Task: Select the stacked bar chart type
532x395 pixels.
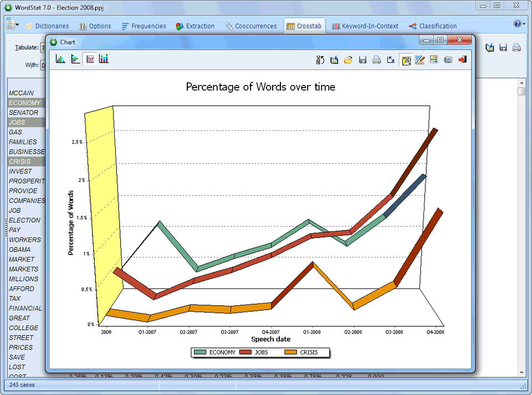Action: pos(104,59)
